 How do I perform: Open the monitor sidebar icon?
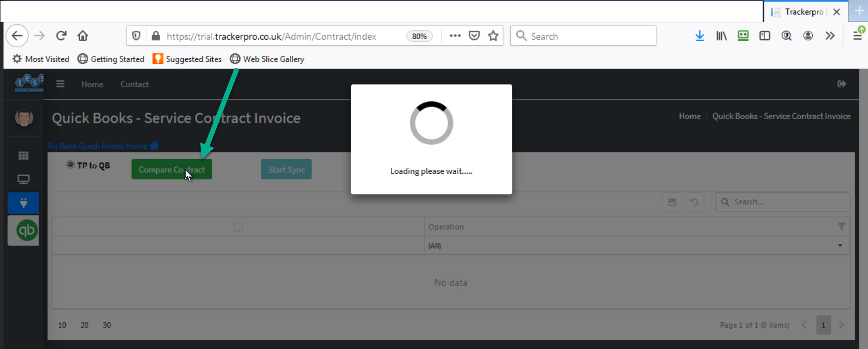coord(24,179)
